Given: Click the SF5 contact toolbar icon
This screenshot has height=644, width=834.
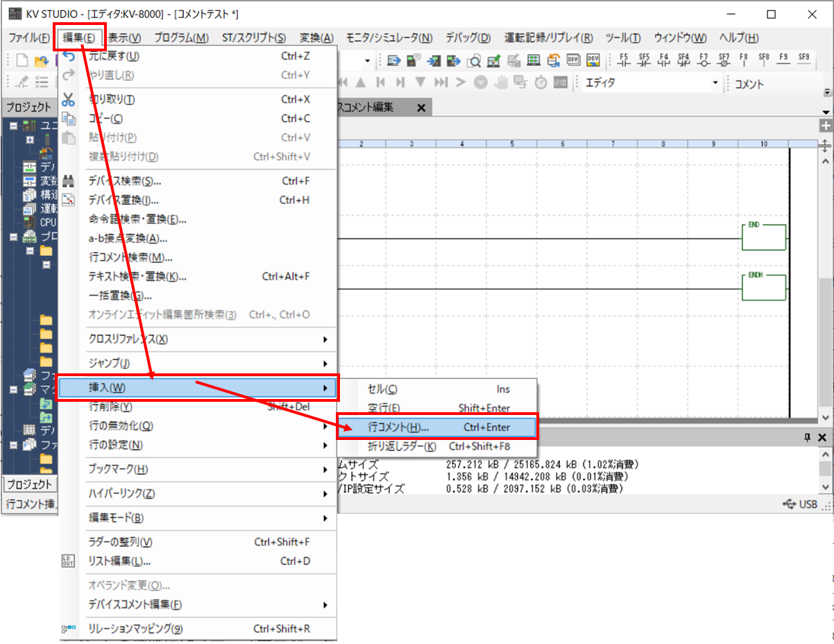Looking at the screenshot, I should pyautogui.click(x=644, y=60).
